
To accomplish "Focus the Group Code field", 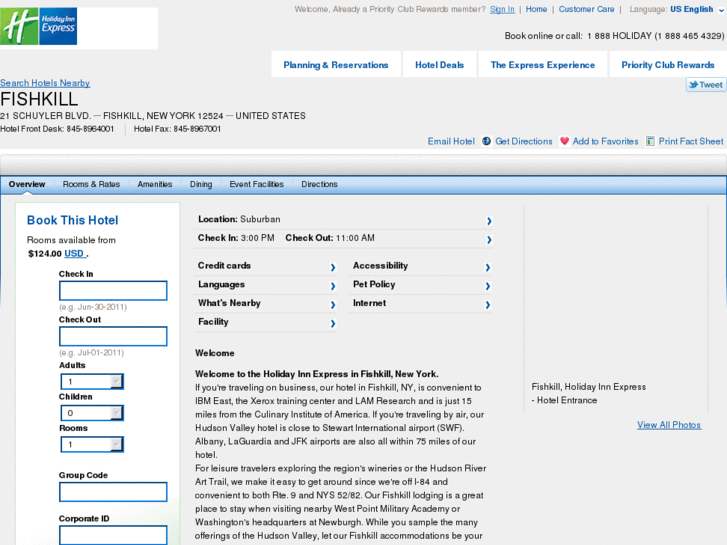I will [113, 492].
